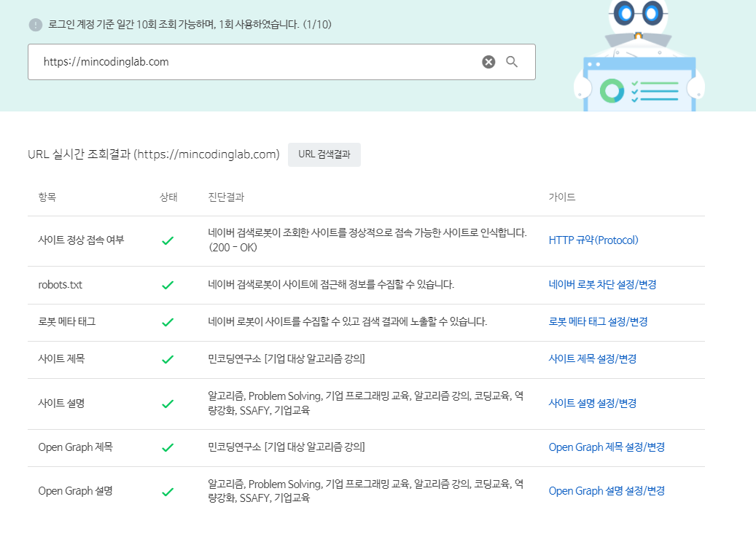The height and width of the screenshot is (534, 756).
Task: Clear the URL search field with X icon
Action: (488, 62)
